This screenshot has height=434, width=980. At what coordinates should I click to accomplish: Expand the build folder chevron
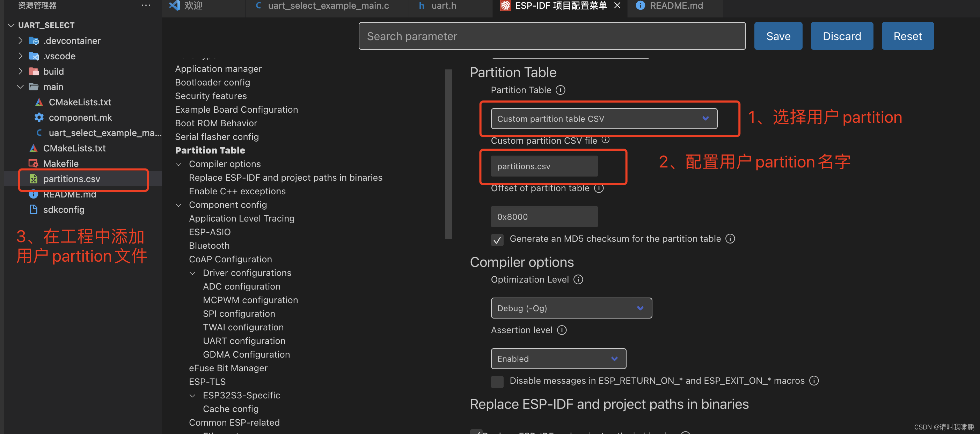click(21, 72)
